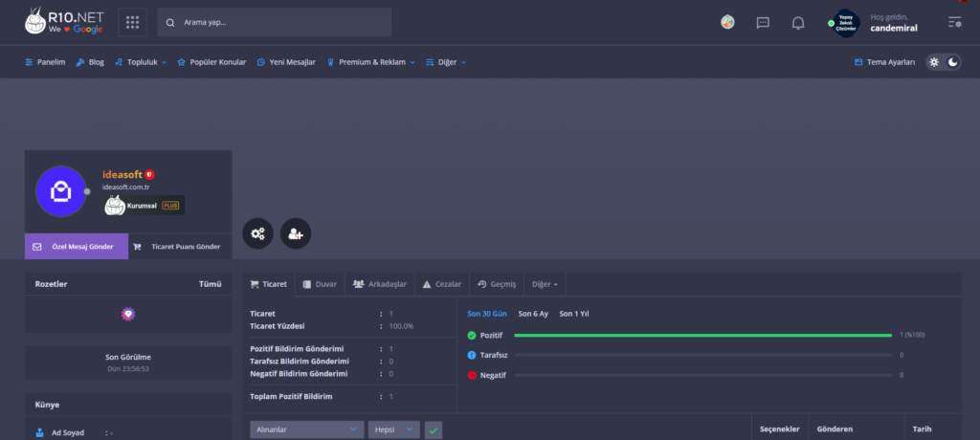Click the Özel Mesaj Gönder button

point(76,247)
